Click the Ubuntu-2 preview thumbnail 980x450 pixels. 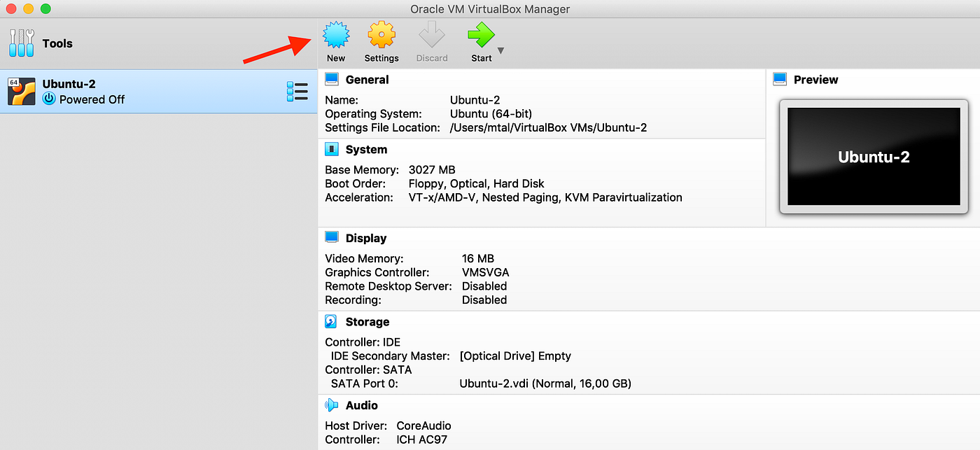click(872, 155)
